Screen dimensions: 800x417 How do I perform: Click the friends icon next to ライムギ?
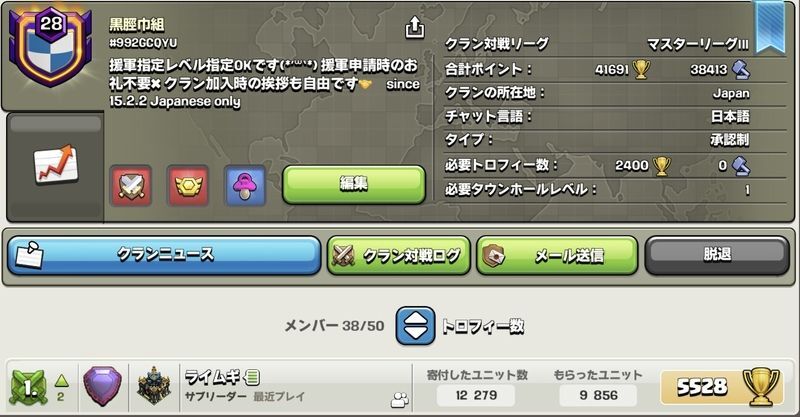[x=400, y=400]
